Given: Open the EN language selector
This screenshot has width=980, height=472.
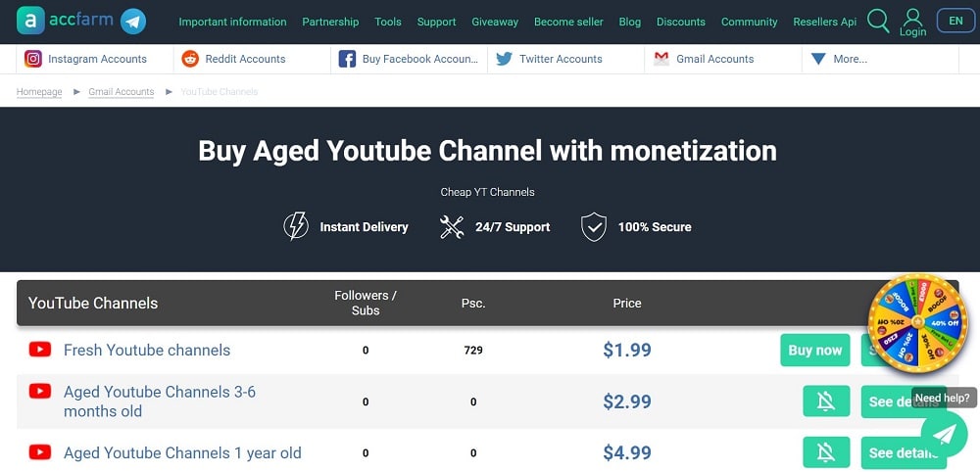Looking at the screenshot, I should pos(955,21).
